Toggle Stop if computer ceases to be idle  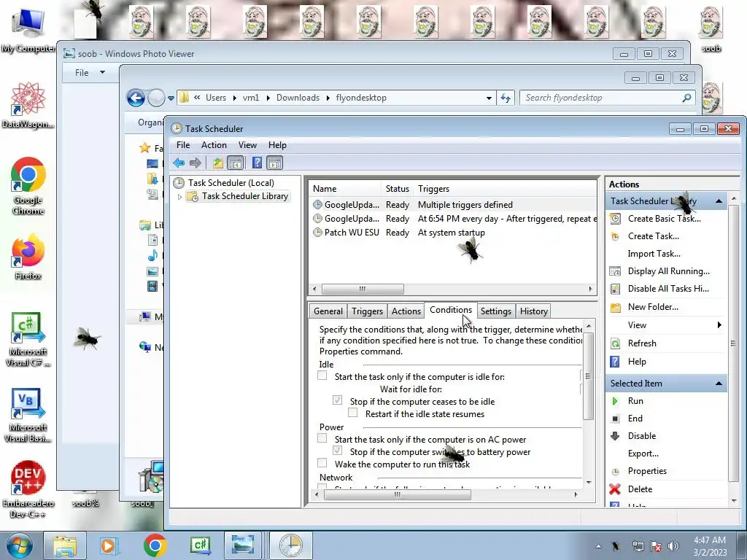point(338,400)
